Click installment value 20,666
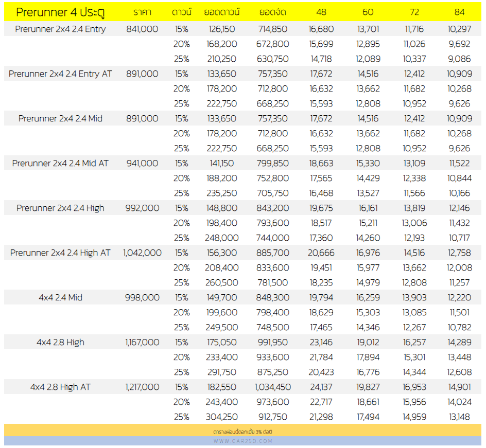This screenshot has height=448, width=486. [321, 253]
